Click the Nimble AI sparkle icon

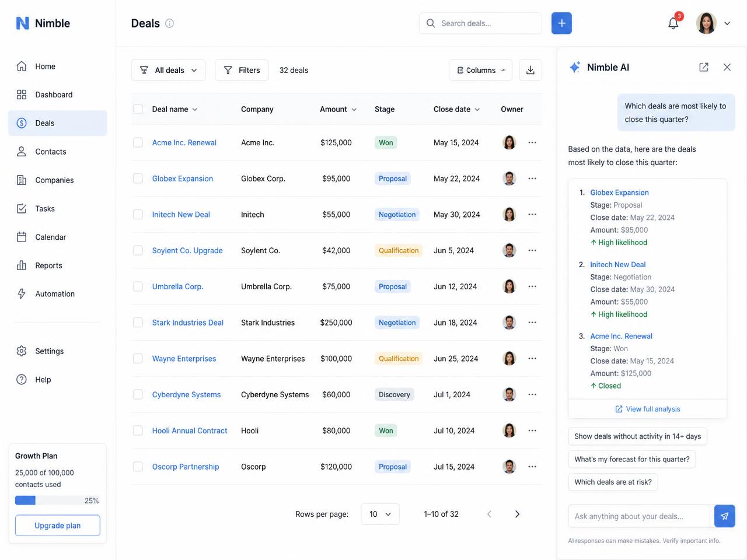575,67
